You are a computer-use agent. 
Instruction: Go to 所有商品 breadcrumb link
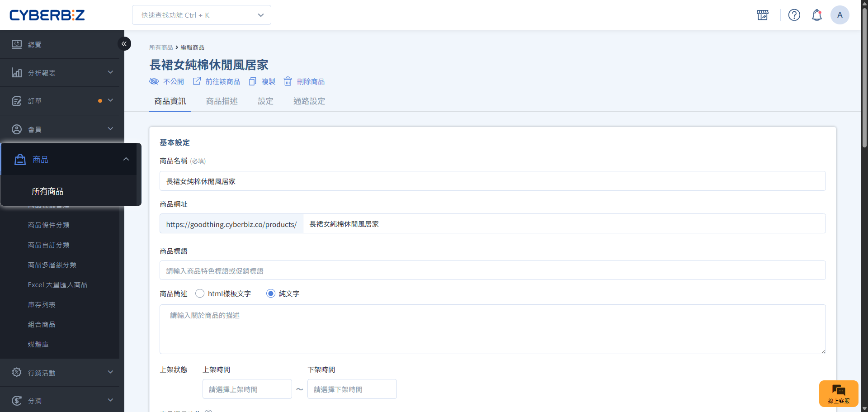pos(161,47)
